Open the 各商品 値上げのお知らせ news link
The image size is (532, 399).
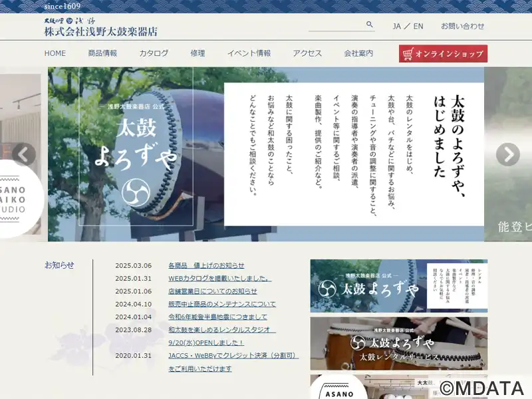(206, 265)
